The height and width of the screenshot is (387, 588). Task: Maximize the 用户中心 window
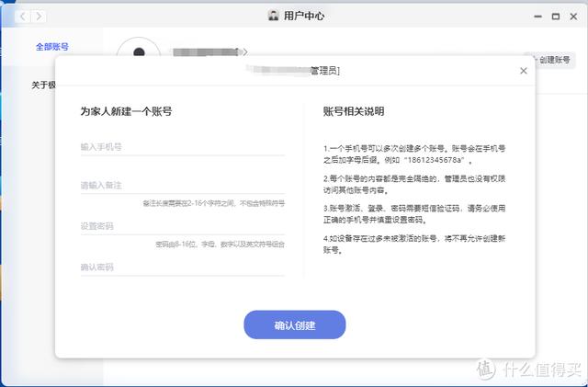(x=556, y=17)
